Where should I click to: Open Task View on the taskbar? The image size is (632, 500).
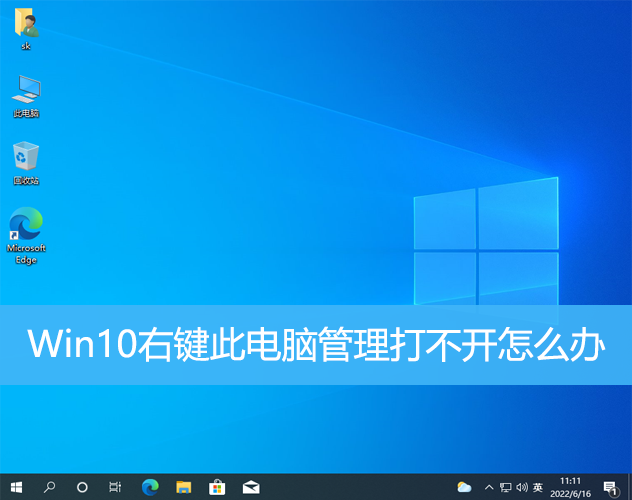click(115, 487)
